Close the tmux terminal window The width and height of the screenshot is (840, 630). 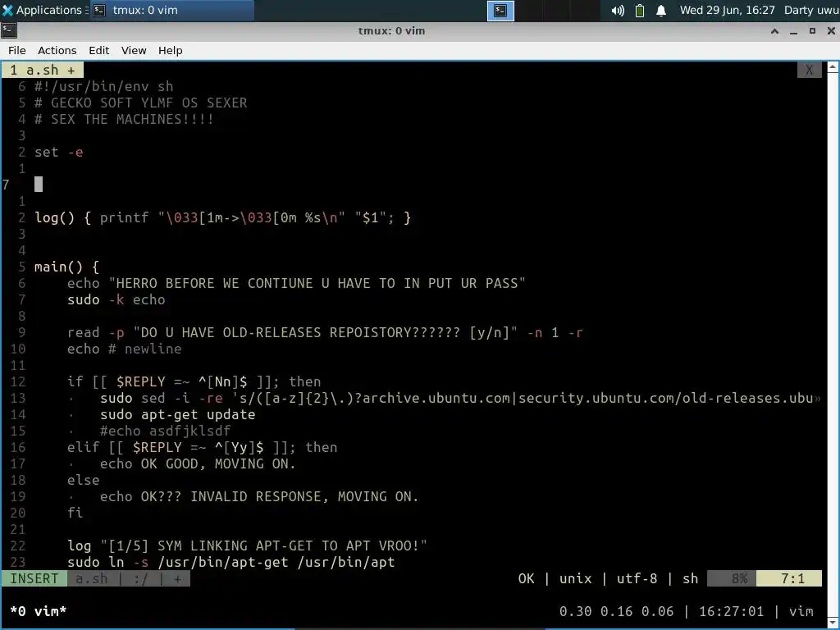(x=831, y=31)
